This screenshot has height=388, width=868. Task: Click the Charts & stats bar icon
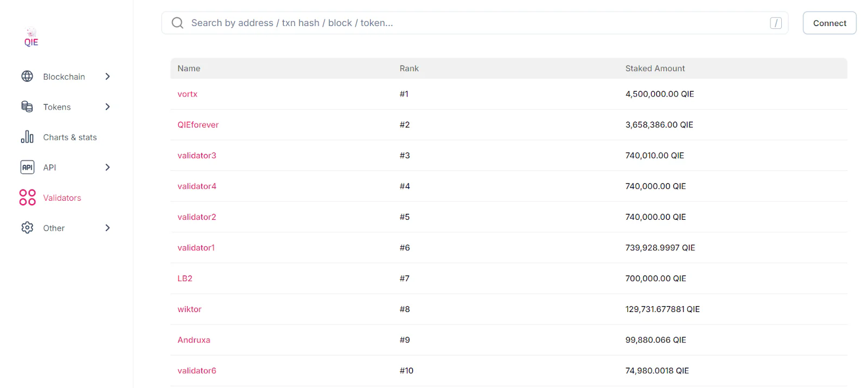[x=27, y=137]
